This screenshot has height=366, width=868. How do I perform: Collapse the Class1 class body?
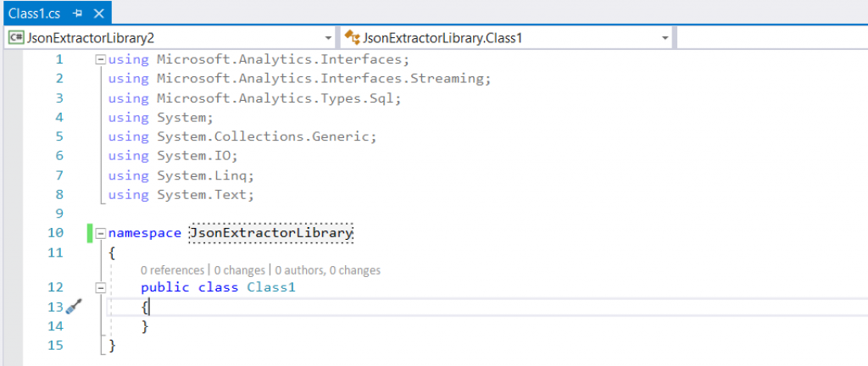(101, 288)
